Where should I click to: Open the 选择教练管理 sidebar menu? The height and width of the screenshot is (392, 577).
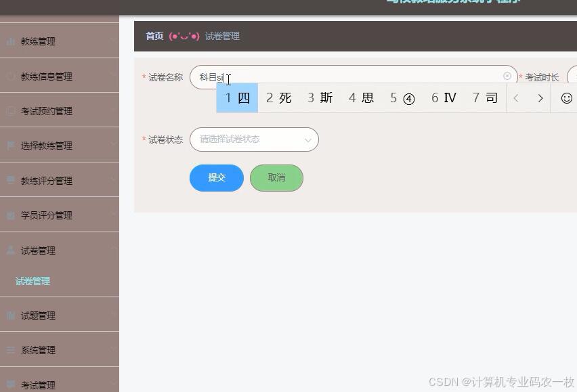coord(59,145)
